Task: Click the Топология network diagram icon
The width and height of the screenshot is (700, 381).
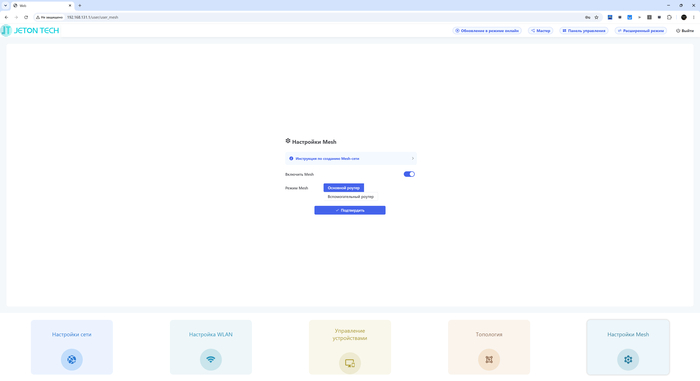Action: point(489,360)
